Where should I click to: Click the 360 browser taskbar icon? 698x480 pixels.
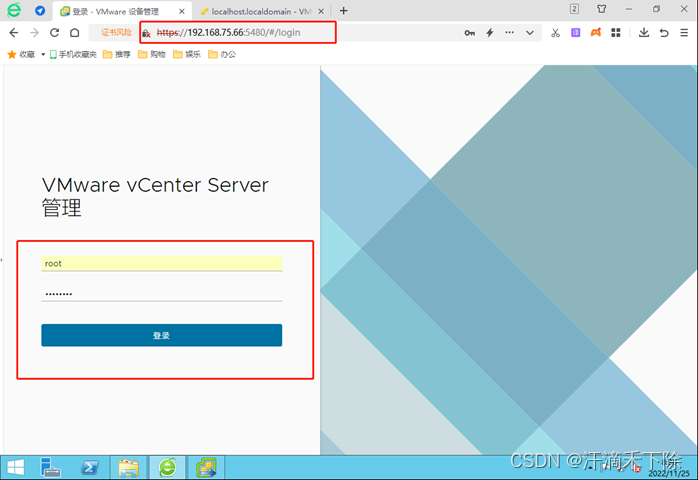click(167, 468)
